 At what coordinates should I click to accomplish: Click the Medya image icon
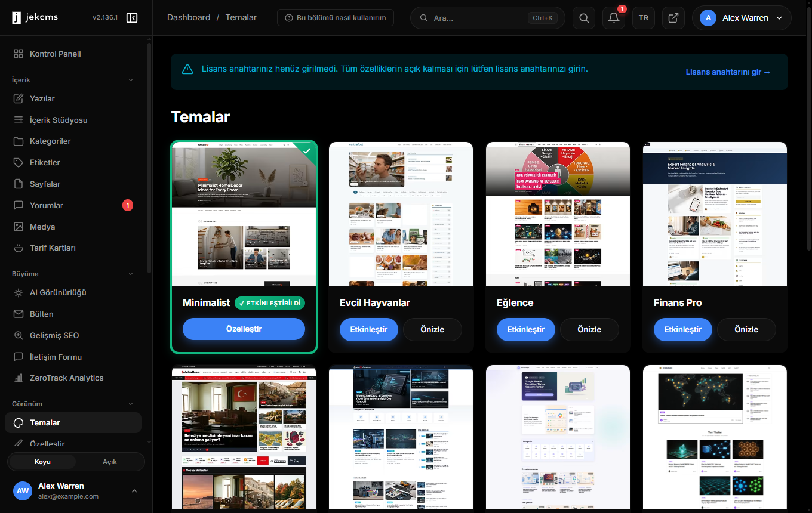19,227
